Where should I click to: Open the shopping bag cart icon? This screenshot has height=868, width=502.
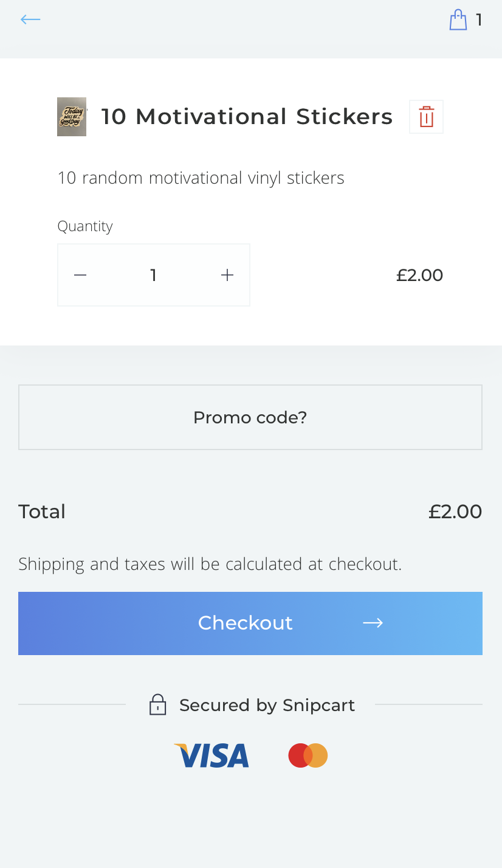tap(458, 19)
